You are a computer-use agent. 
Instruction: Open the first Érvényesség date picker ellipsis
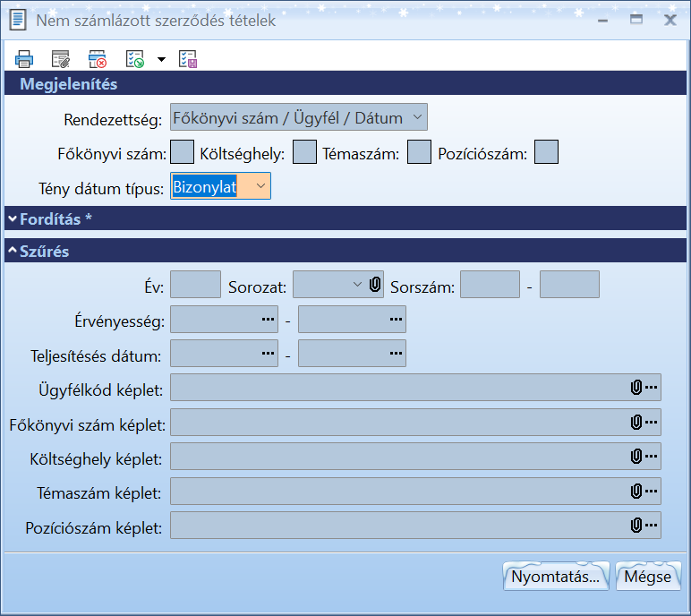[x=269, y=319]
